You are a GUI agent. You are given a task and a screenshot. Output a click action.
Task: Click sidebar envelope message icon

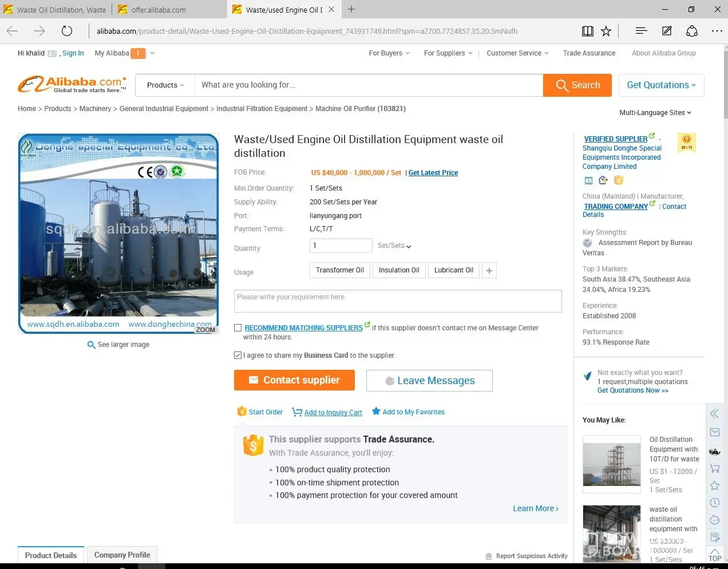[x=715, y=432]
